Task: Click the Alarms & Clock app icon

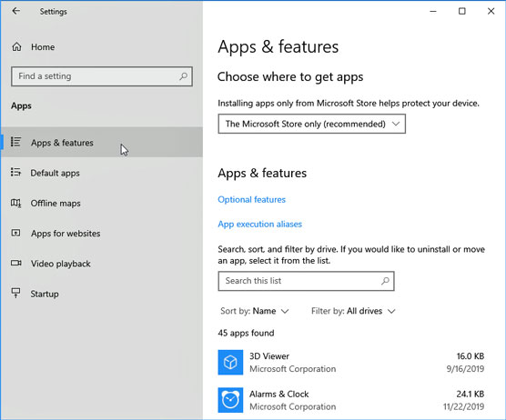Action: click(230, 400)
